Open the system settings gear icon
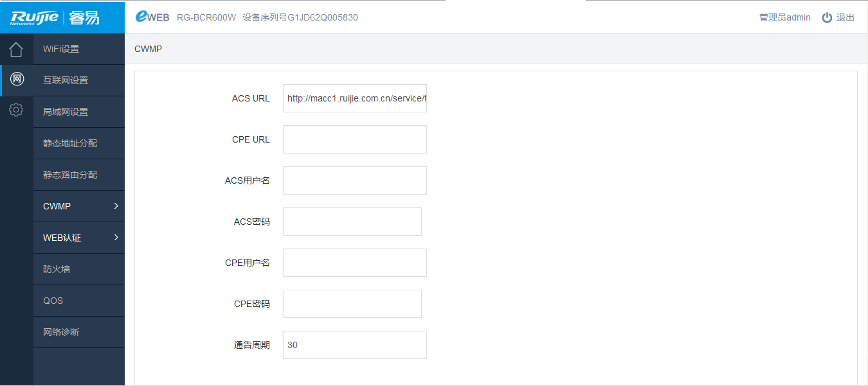The height and width of the screenshot is (386, 868). (x=17, y=110)
